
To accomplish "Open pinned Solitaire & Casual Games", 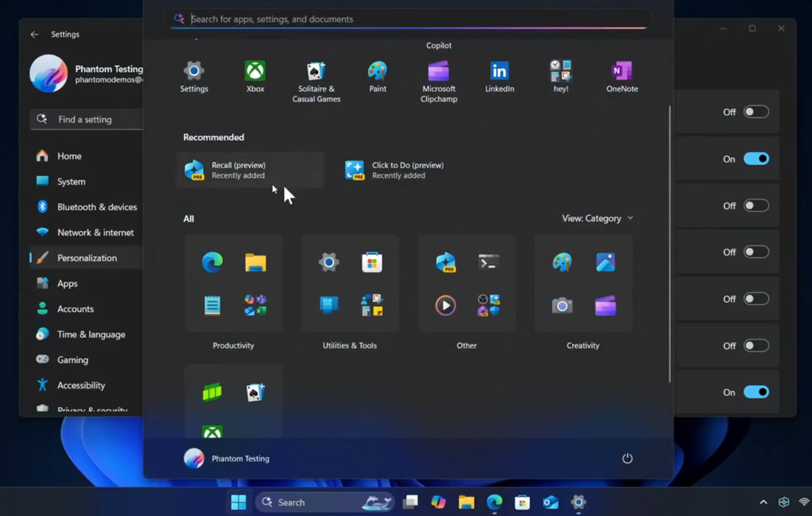I will (316, 82).
